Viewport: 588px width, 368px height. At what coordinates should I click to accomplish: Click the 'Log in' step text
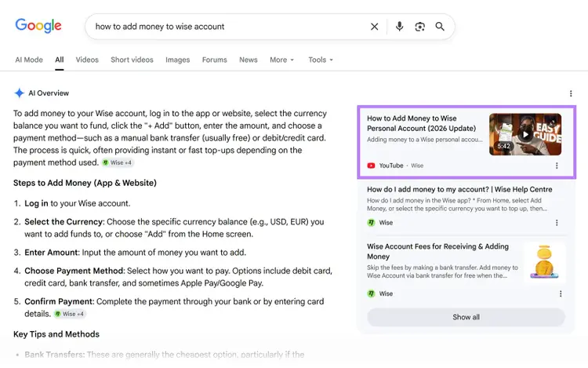pyautogui.click(x=36, y=203)
